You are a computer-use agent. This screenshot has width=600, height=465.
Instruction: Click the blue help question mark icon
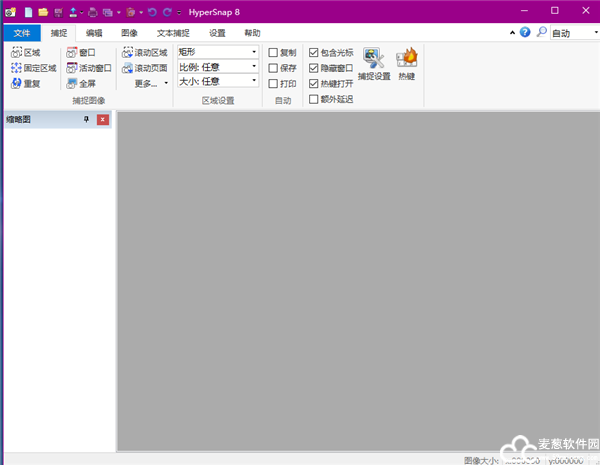point(525,32)
